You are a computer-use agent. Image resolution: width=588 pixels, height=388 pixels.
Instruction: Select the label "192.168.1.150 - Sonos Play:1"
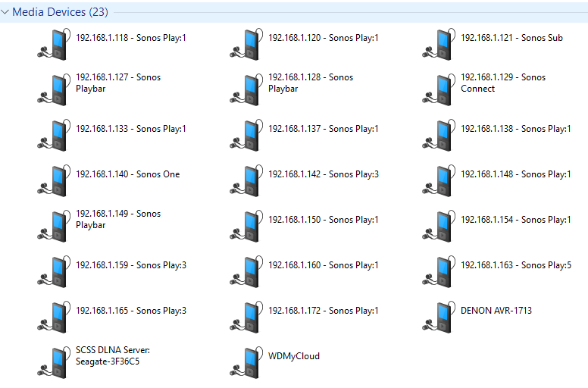[324, 220]
